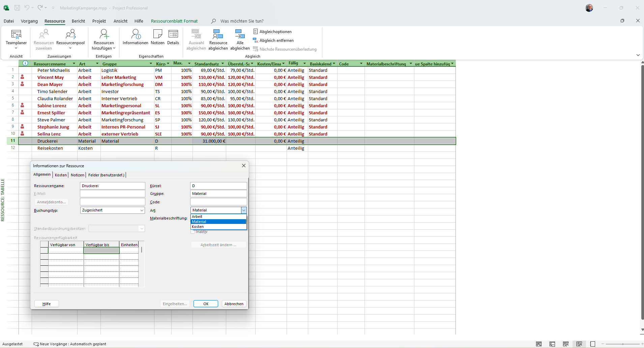Click the Gruppe input field in dialog
The width and height of the screenshot is (644, 348).
pyautogui.click(x=218, y=194)
